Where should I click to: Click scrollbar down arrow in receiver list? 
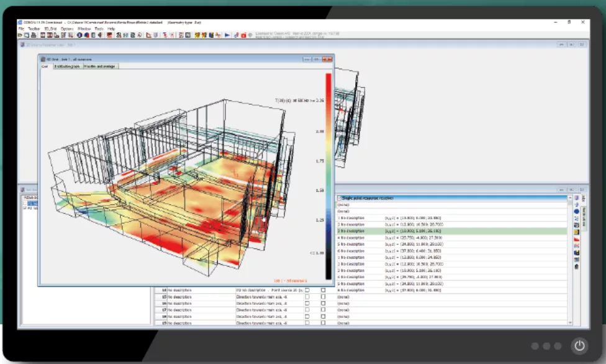point(570,322)
